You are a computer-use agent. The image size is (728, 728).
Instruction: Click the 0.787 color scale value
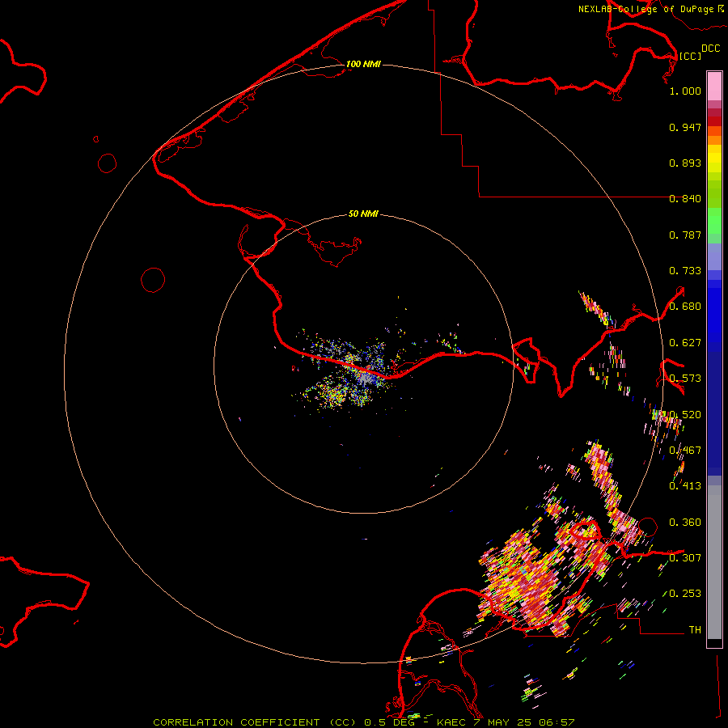[x=685, y=235]
